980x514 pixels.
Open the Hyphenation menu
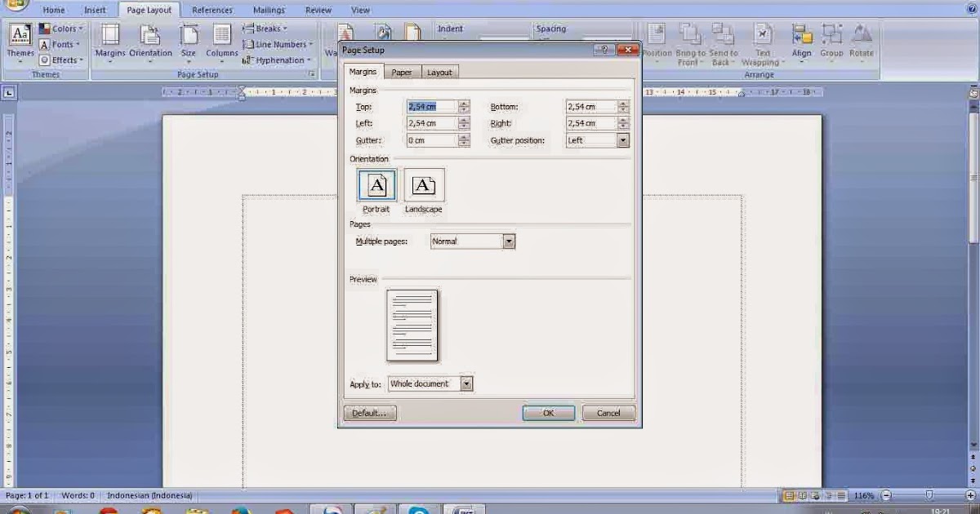(x=278, y=60)
